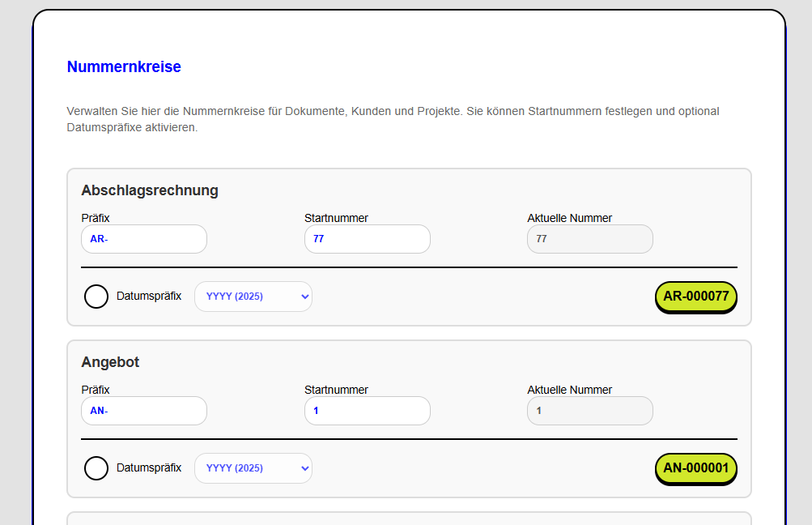Screen dimensions: 812x525
Task: Click Datumspräfix label in Abschlagsrechnung card
Action: 149,297
